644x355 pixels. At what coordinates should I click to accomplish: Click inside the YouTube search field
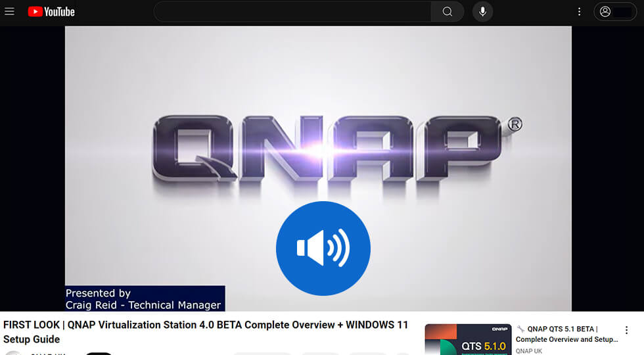(x=292, y=11)
